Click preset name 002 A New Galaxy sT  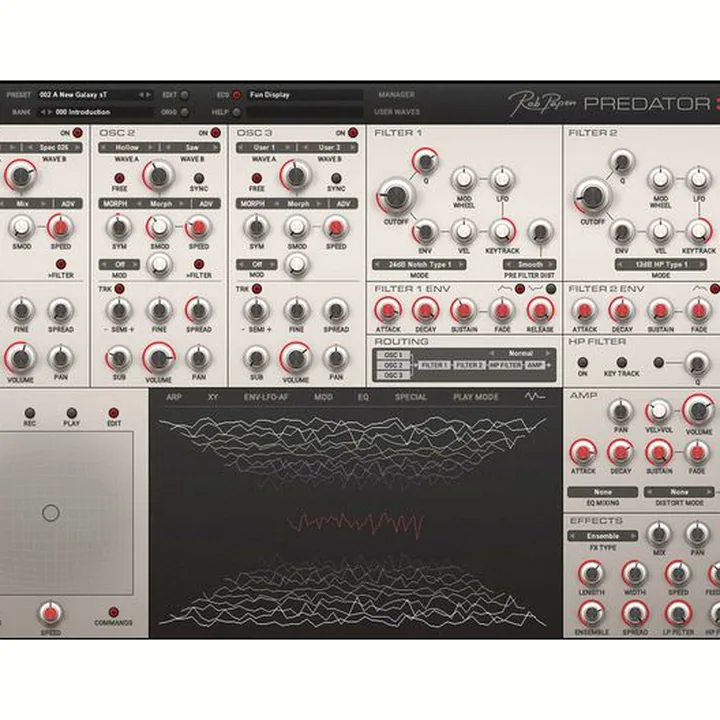(73, 95)
